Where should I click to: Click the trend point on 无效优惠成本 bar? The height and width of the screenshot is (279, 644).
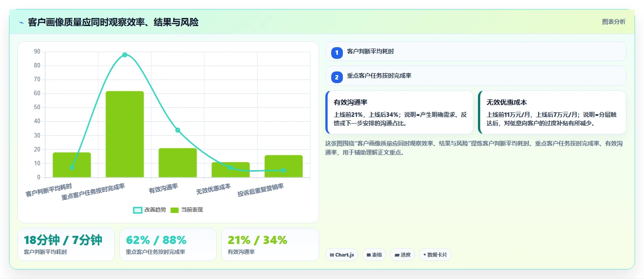point(231,168)
